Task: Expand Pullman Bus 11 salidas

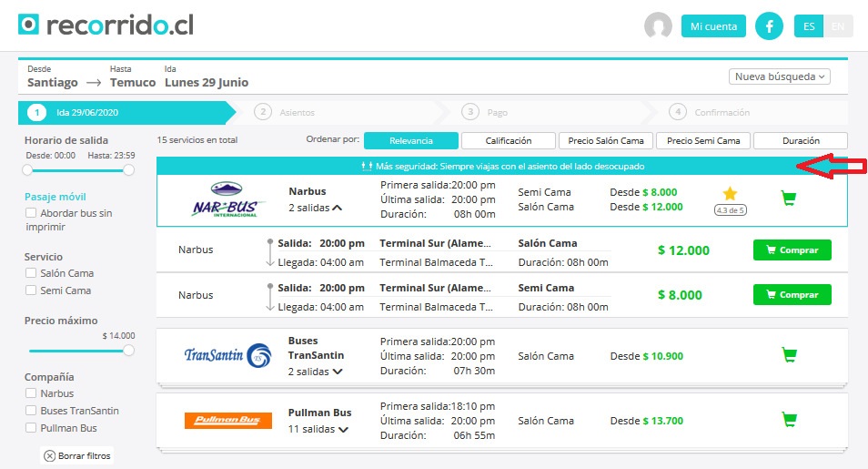Action: pyautogui.click(x=318, y=429)
